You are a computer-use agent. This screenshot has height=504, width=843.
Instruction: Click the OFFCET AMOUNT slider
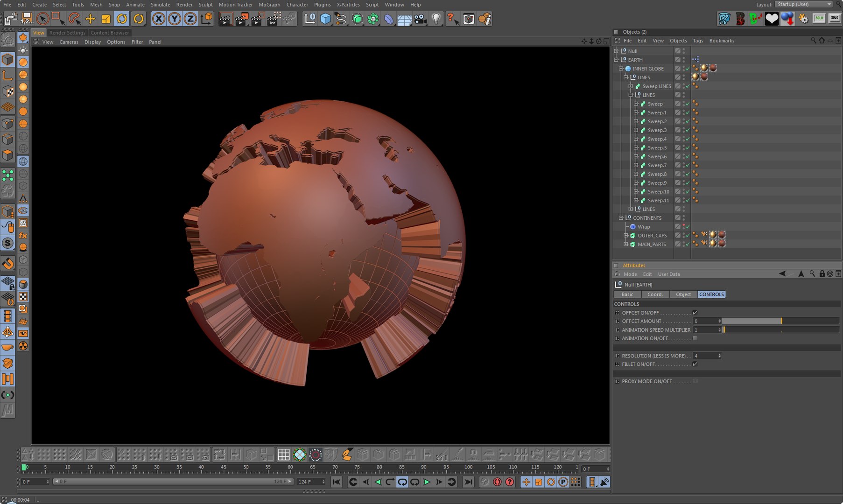(x=780, y=321)
